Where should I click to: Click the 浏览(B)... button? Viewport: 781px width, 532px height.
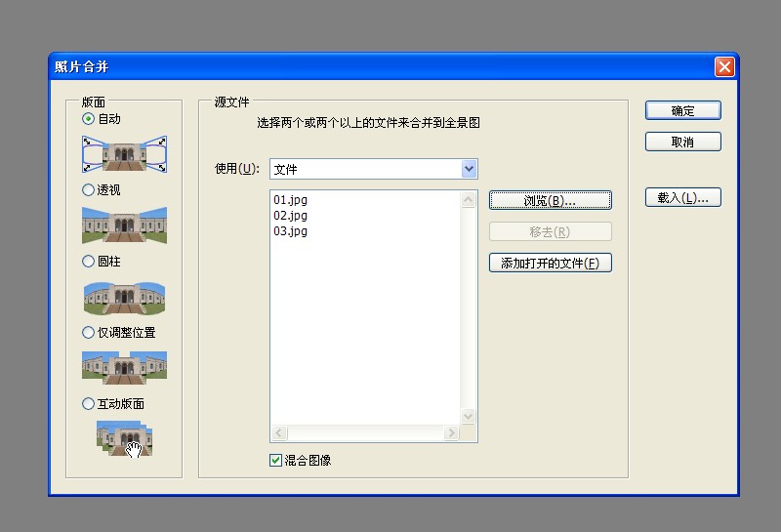click(551, 200)
